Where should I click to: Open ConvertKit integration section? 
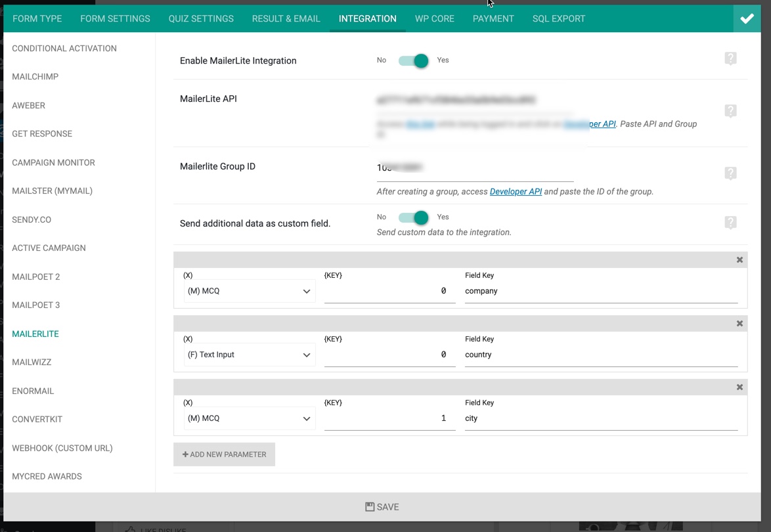point(37,420)
